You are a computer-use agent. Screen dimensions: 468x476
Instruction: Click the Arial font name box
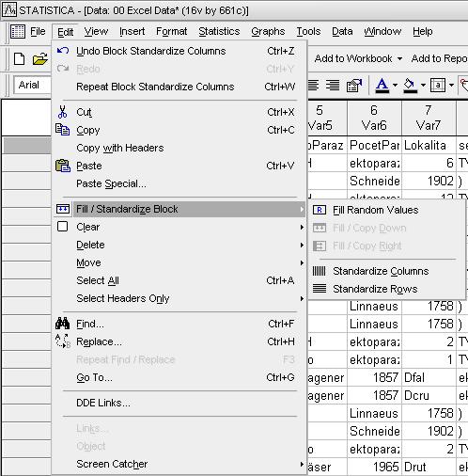pos(32,85)
